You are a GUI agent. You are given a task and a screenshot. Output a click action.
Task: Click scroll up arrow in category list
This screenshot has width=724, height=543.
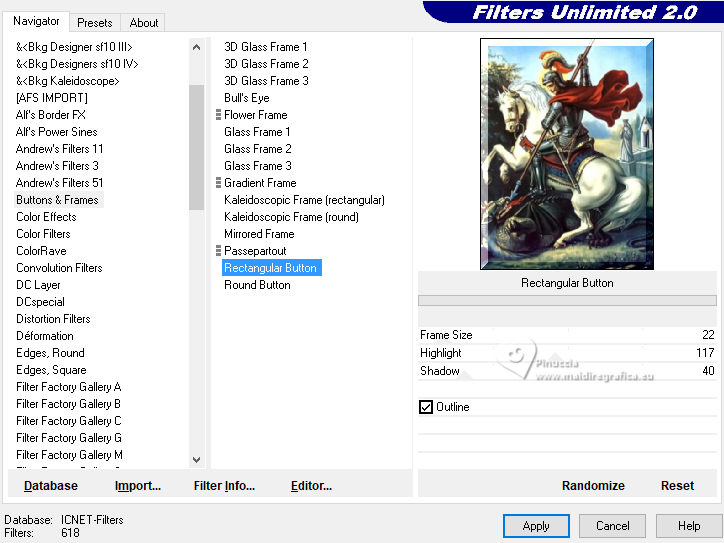point(196,47)
